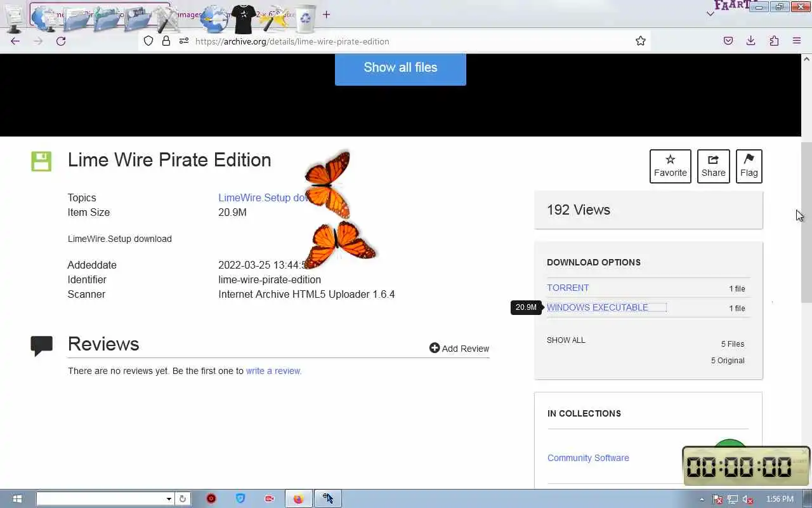Screen dimensions: 812x508
Task: Bookmark this page with the star icon
Action: point(641,41)
